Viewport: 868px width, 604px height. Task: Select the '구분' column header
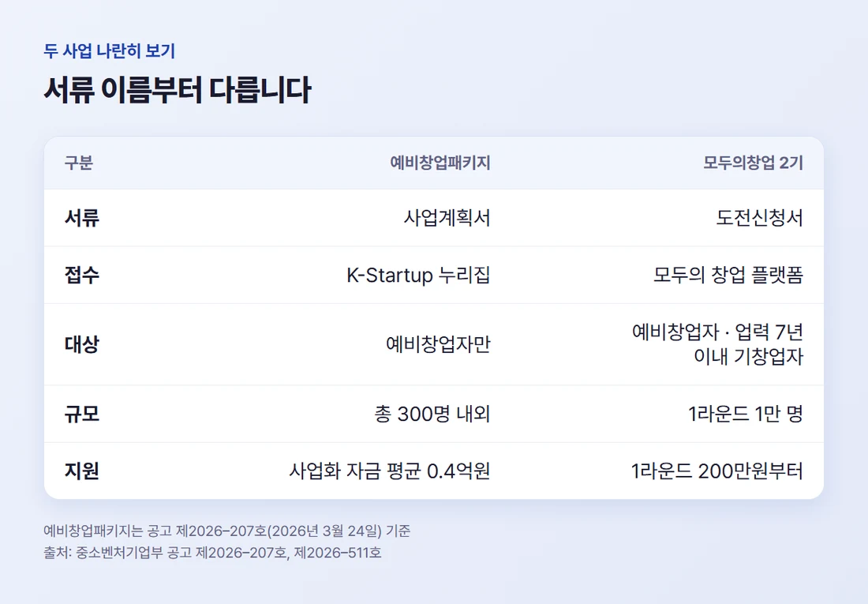click(x=79, y=163)
